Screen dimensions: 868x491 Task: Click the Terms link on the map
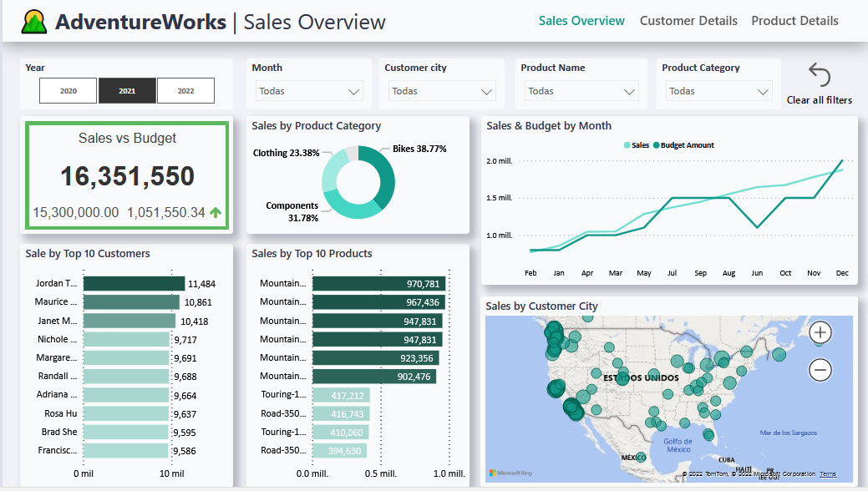[830, 473]
